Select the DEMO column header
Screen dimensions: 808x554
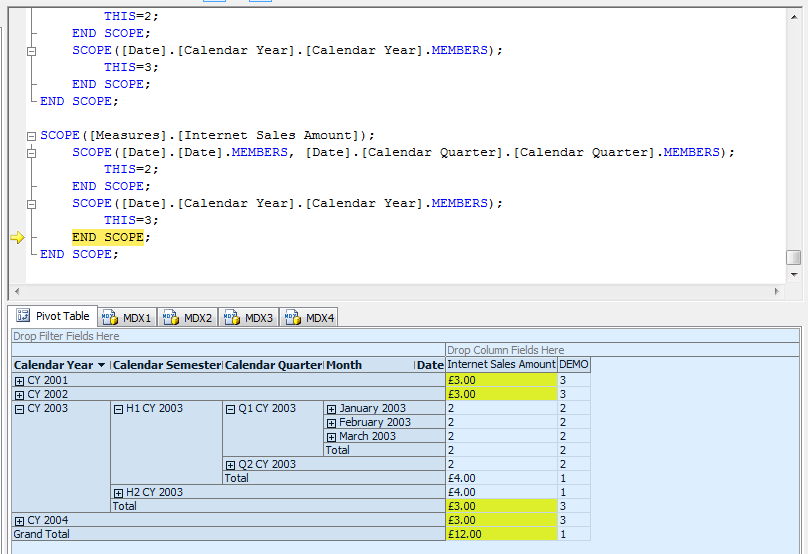pyautogui.click(x=574, y=364)
